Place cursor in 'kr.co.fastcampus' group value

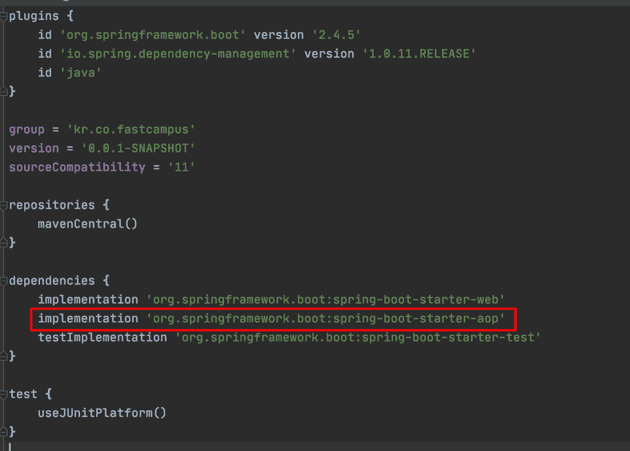tap(131, 130)
